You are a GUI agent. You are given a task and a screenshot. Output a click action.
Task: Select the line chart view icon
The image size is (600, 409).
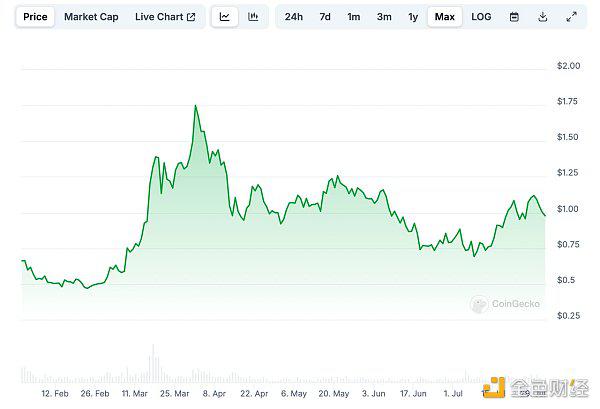(x=225, y=17)
